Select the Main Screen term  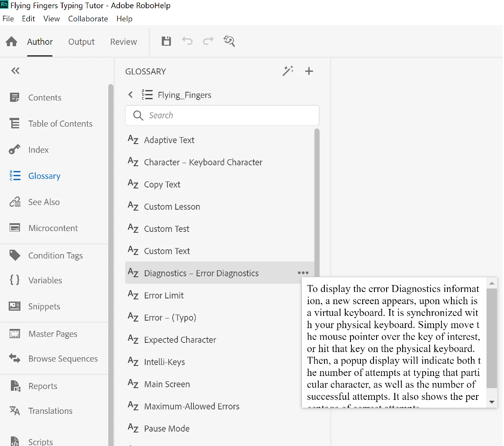pos(213,384)
